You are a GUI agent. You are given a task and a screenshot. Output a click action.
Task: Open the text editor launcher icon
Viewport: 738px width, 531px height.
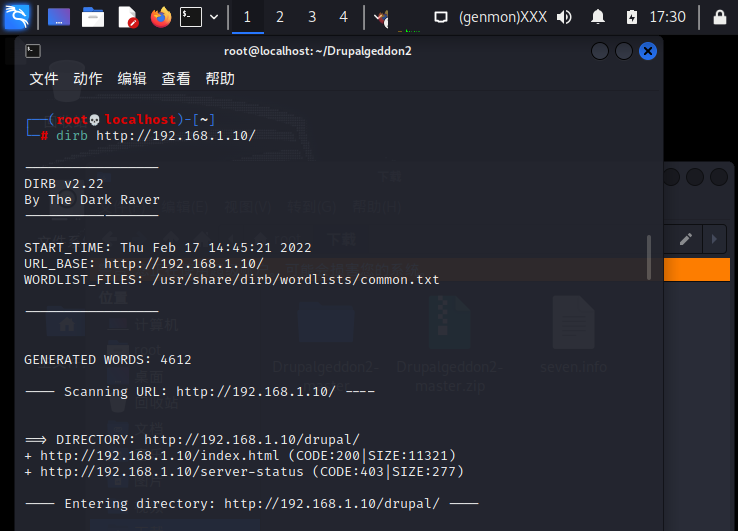(x=127, y=17)
